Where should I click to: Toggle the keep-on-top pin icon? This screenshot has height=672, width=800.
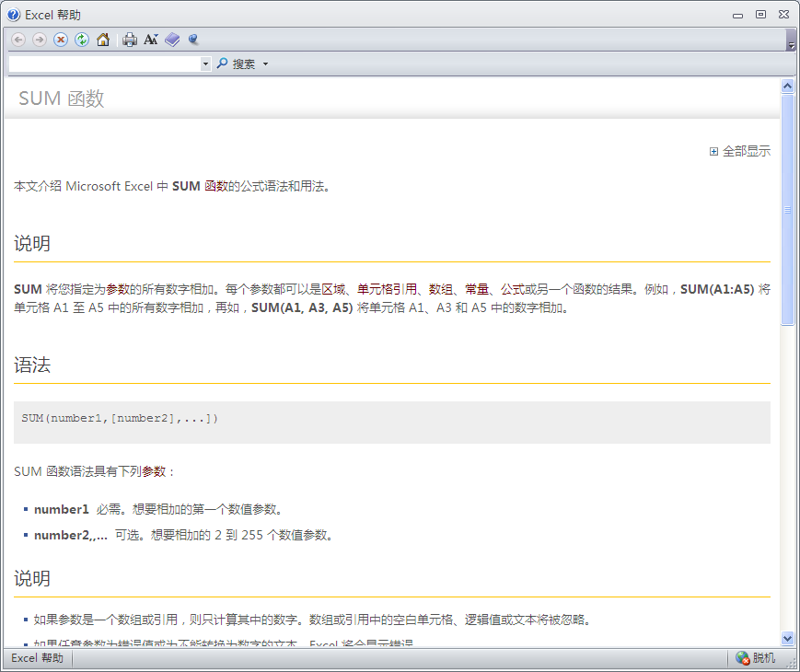click(192, 40)
